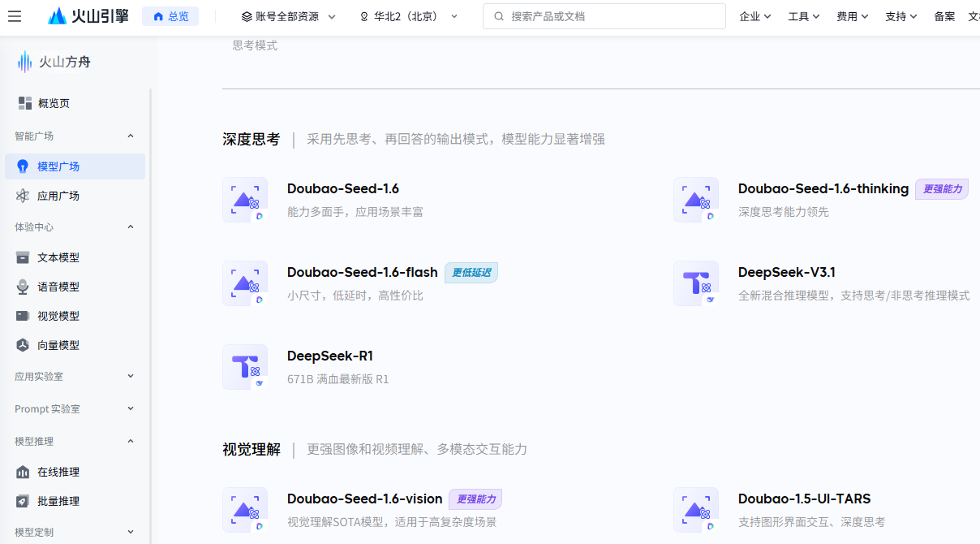Click the 备案 link

click(944, 16)
